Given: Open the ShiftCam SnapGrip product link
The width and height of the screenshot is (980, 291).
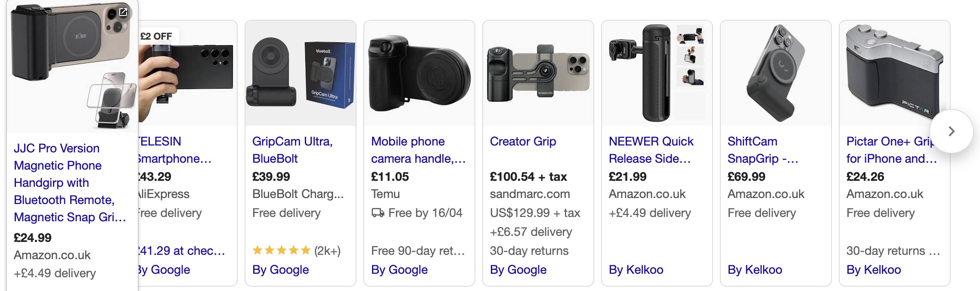Looking at the screenshot, I should pyautogui.click(x=762, y=150).
